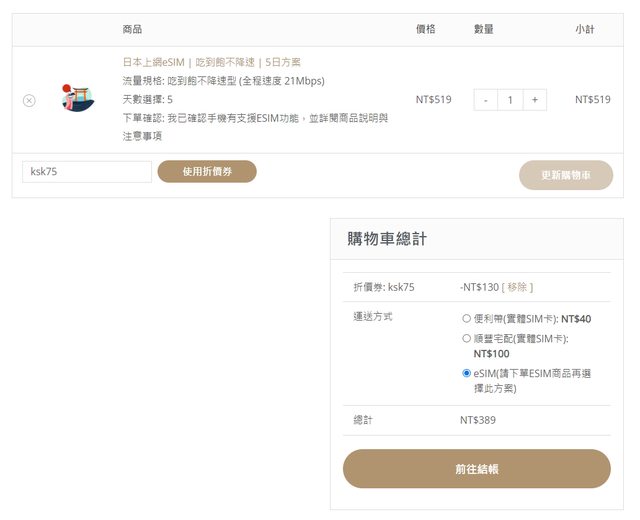
Task: Remove the ksk75 coupon via 移除 link
Action: 517,287
